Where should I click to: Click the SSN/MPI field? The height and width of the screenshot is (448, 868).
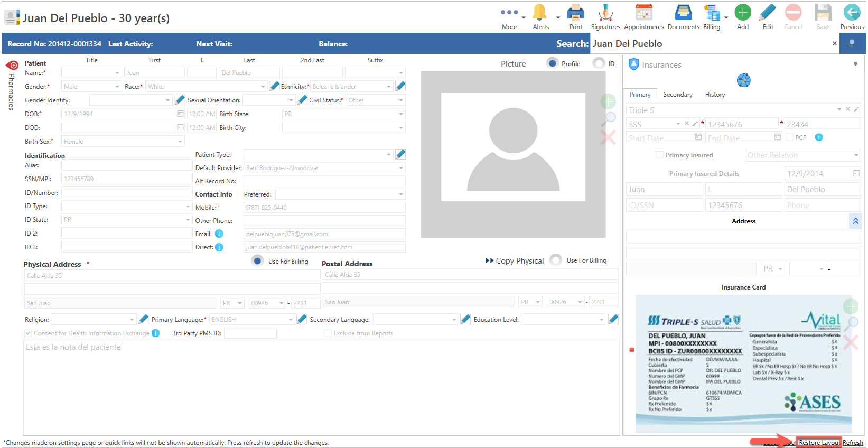[x=127, y=179]
